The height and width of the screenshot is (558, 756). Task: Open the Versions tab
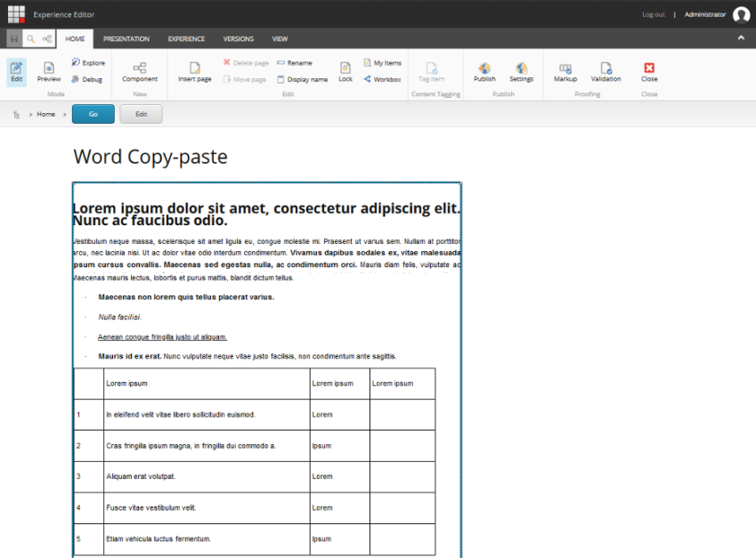tap(238, 39)
